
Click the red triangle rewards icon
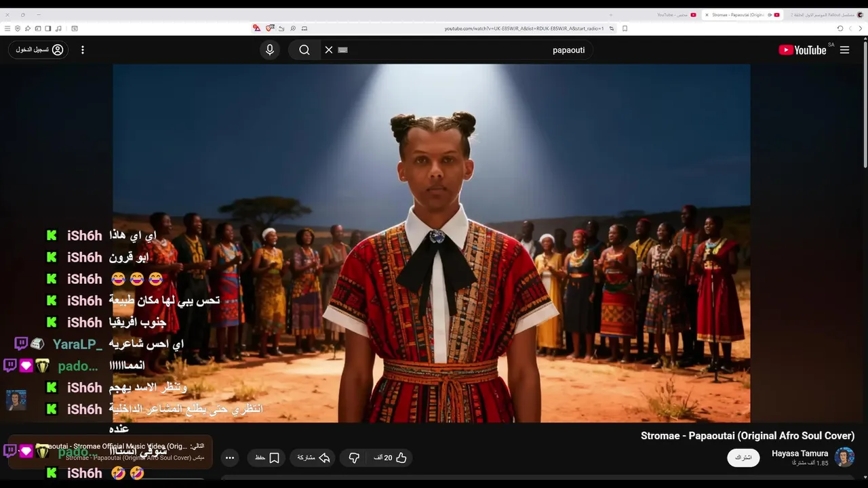(257, 28)
